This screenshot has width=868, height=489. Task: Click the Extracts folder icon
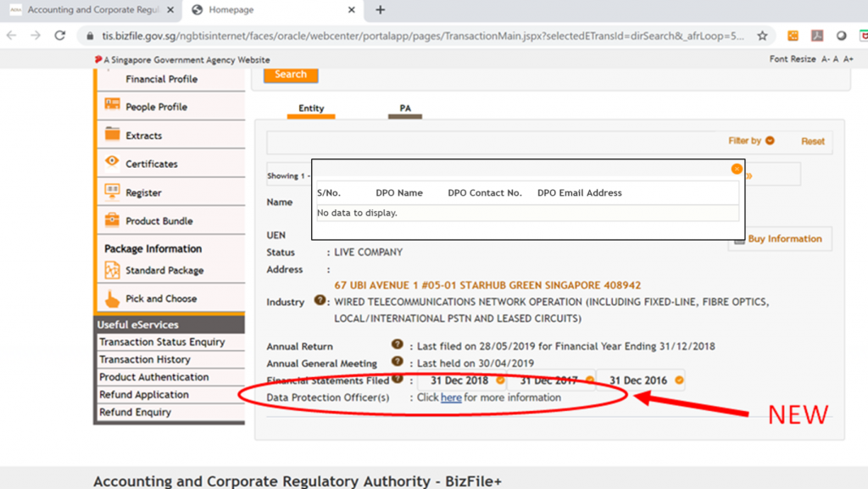point(113,133)
